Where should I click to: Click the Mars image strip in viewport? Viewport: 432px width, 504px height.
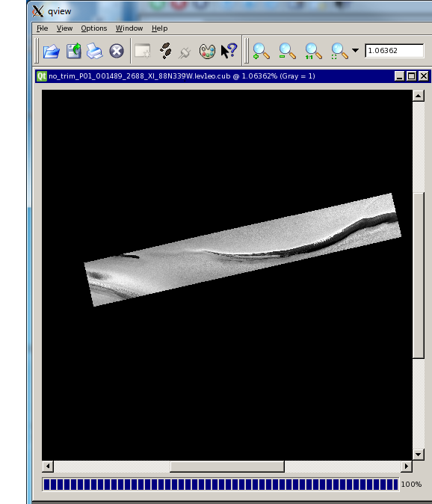(242, 250)
